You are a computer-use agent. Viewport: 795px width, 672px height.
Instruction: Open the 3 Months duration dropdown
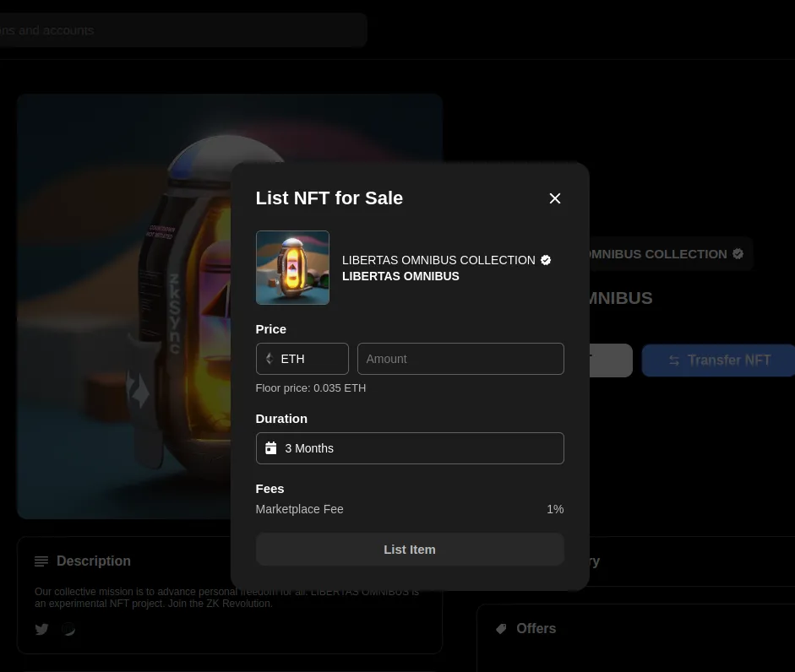pos(410,448)
